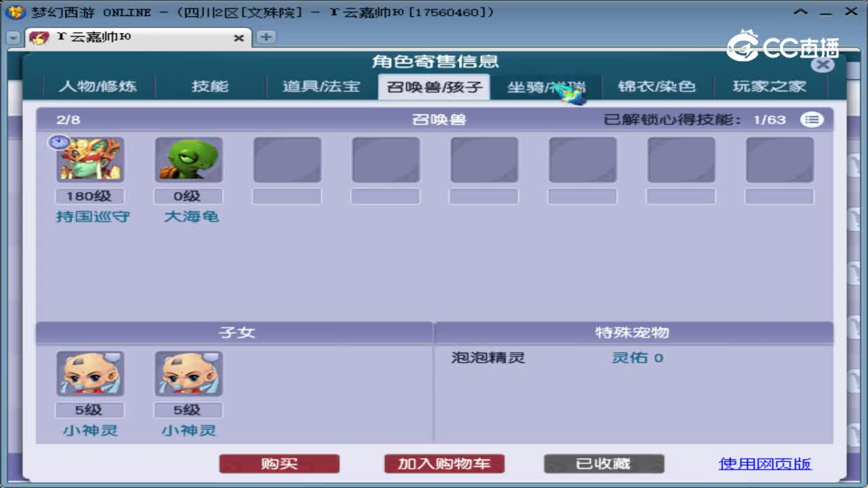The height and width of the screenshot is (488, 868).
Task: Select the 持国巡守 summon pet portrait
Action: 90,160
